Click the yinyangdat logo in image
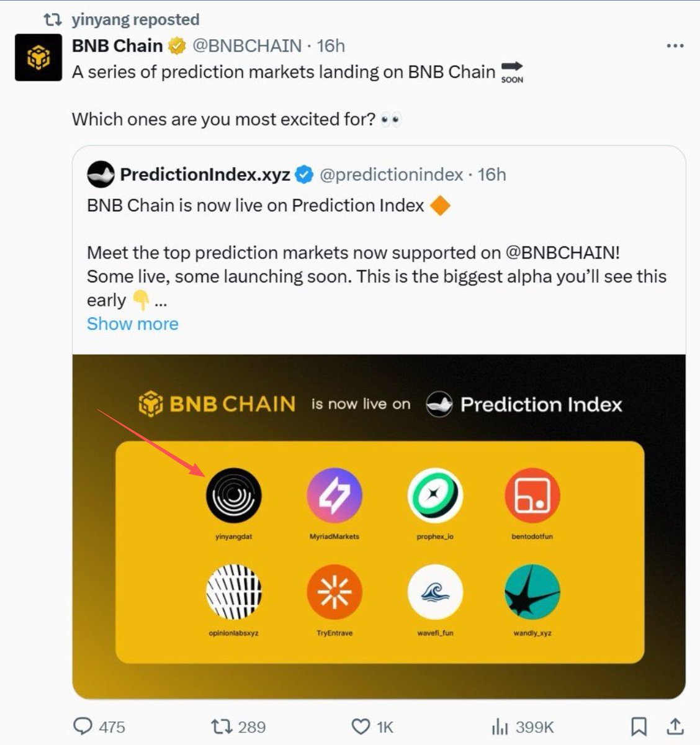 coord(233,495)
